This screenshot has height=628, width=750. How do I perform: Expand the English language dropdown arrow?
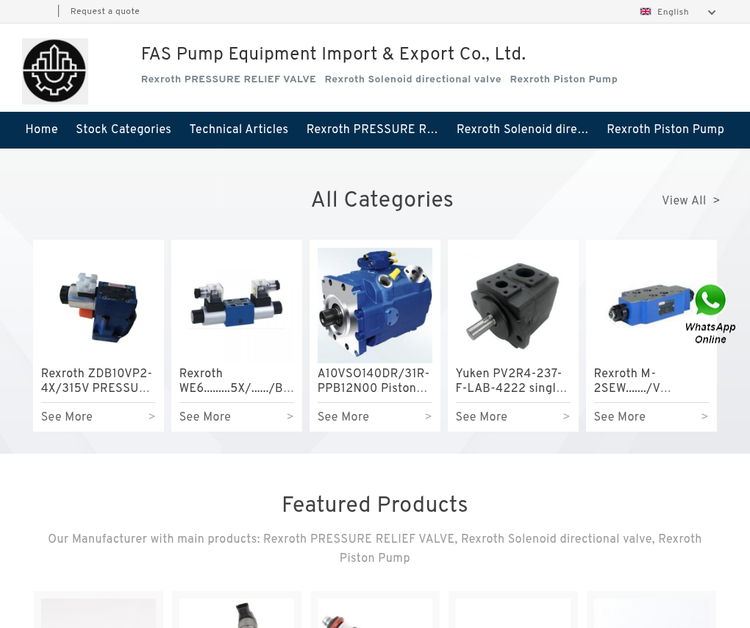(712, 12)
